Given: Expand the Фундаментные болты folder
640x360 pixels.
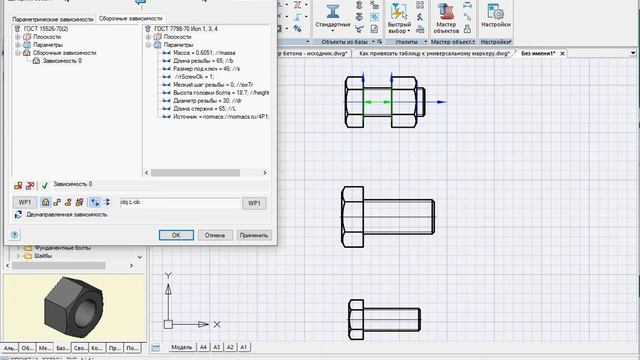Looking at the screenshot, I should point(18,248).
